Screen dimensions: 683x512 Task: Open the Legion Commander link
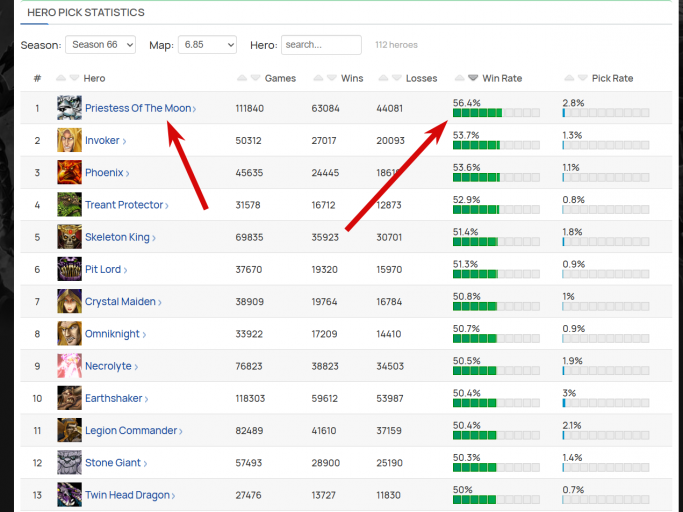coord(134,431)
